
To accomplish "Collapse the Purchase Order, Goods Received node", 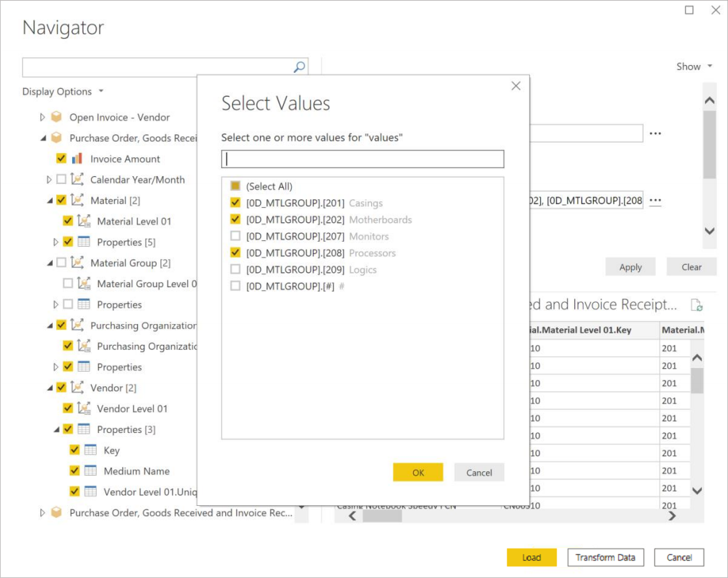I will point(43,139).
